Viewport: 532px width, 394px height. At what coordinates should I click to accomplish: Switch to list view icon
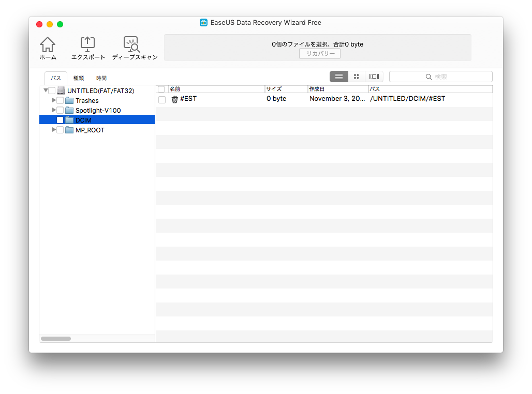pos(338,77)
